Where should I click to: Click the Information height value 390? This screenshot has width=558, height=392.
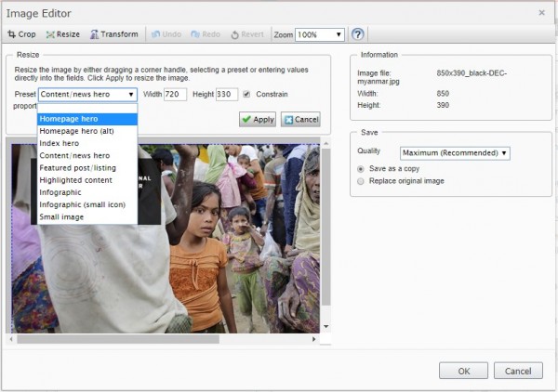pyautogui.click(x=443, y=105)
